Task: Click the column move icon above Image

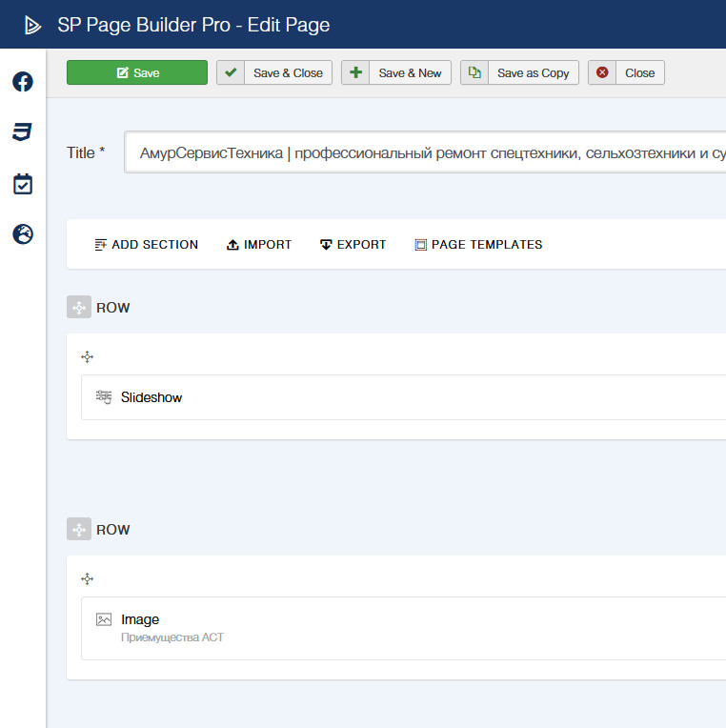Action: (x=88, y=579)
